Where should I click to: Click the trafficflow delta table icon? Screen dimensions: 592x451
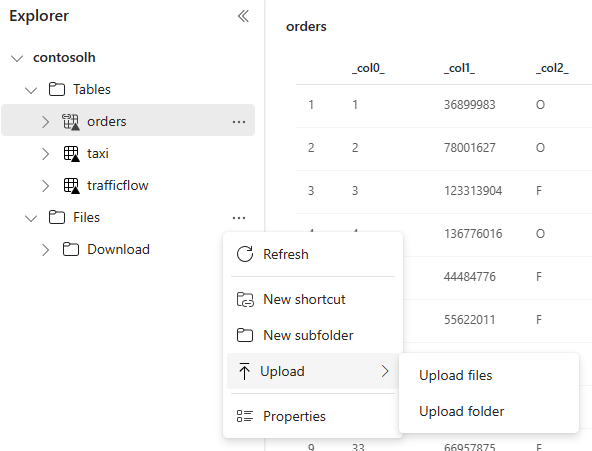click(71, 185)
